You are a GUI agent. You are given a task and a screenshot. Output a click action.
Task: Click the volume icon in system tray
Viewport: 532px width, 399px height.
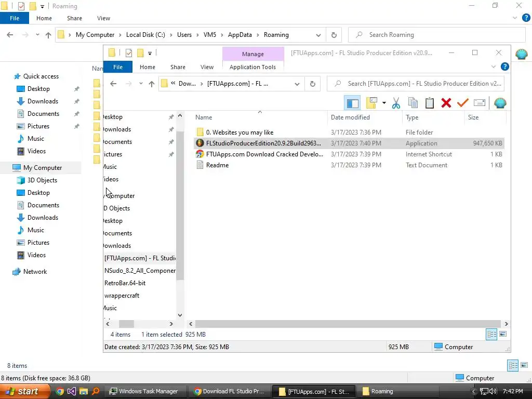click(x=493, y=391)
